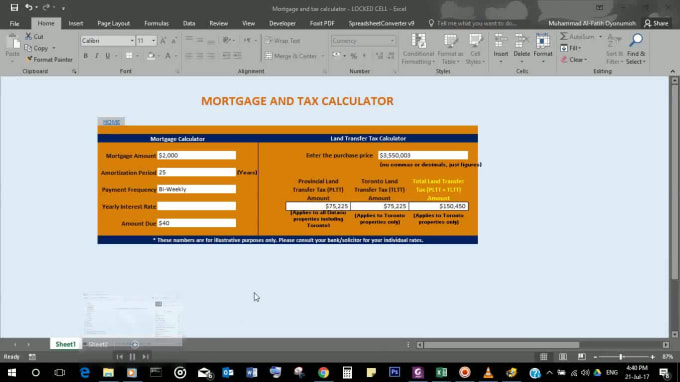Image resolution: width=680 pixels, height=382 pixels.
Task: Open Conditional Formatting menu
Action: (x=418, y=49)
